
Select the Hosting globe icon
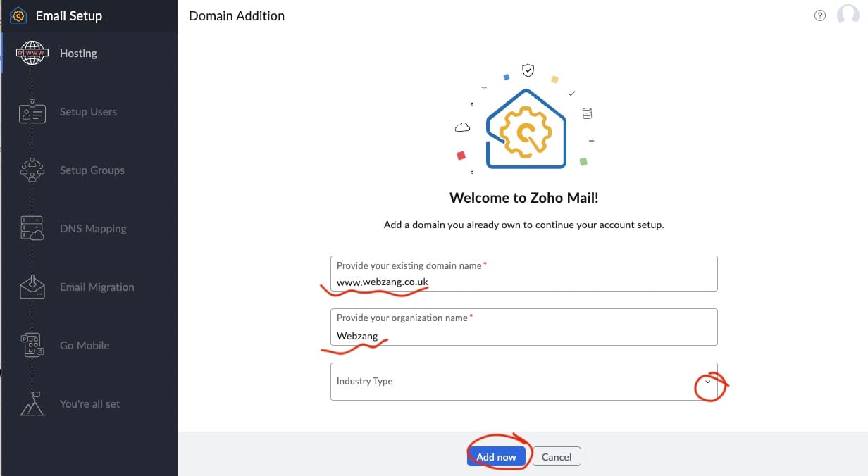[x=32, y=54]
